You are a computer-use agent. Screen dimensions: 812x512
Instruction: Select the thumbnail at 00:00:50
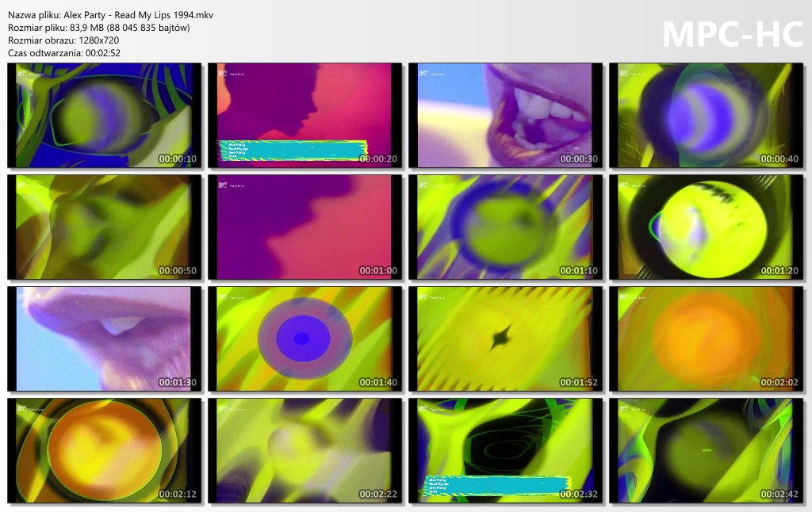[104, 227]
